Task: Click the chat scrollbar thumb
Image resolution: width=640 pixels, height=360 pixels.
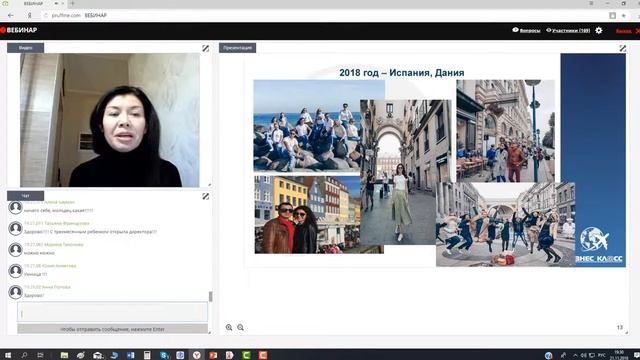Action: (x=211, y=296)
